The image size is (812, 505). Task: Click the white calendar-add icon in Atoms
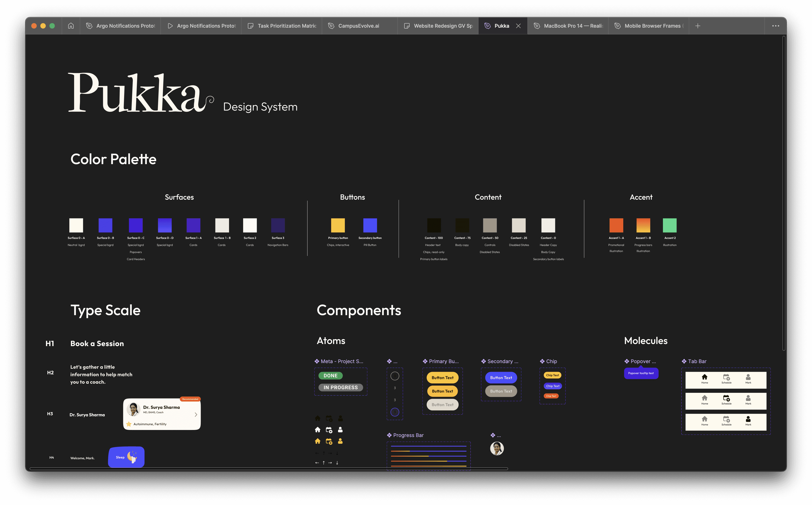click(x=329, y=430)
